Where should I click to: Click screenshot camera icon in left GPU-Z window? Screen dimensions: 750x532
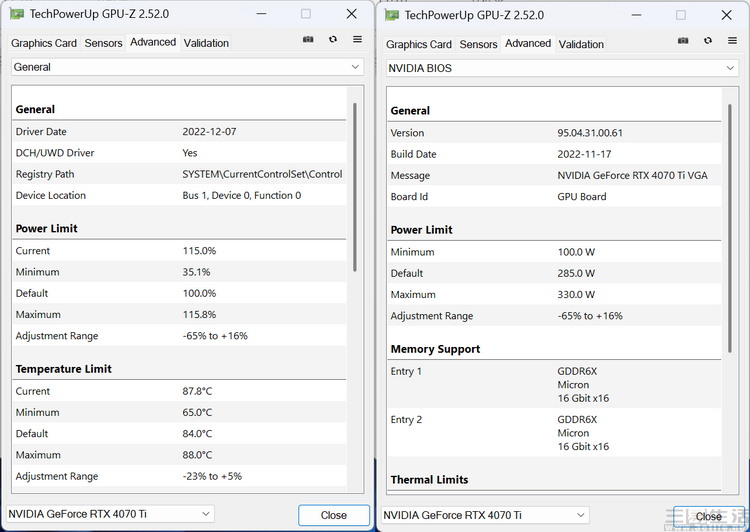pos(308,39)
